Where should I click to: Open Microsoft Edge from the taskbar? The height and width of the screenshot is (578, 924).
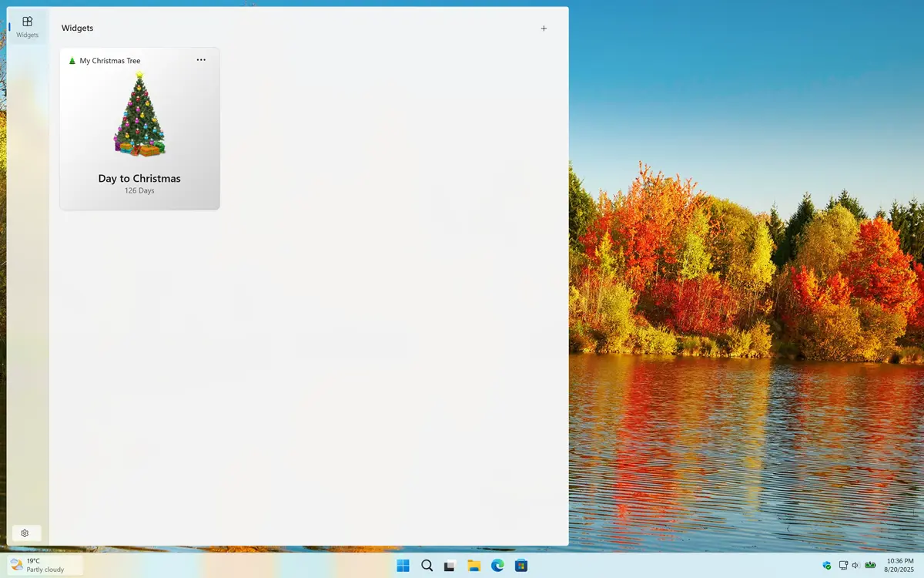(497, 565)
